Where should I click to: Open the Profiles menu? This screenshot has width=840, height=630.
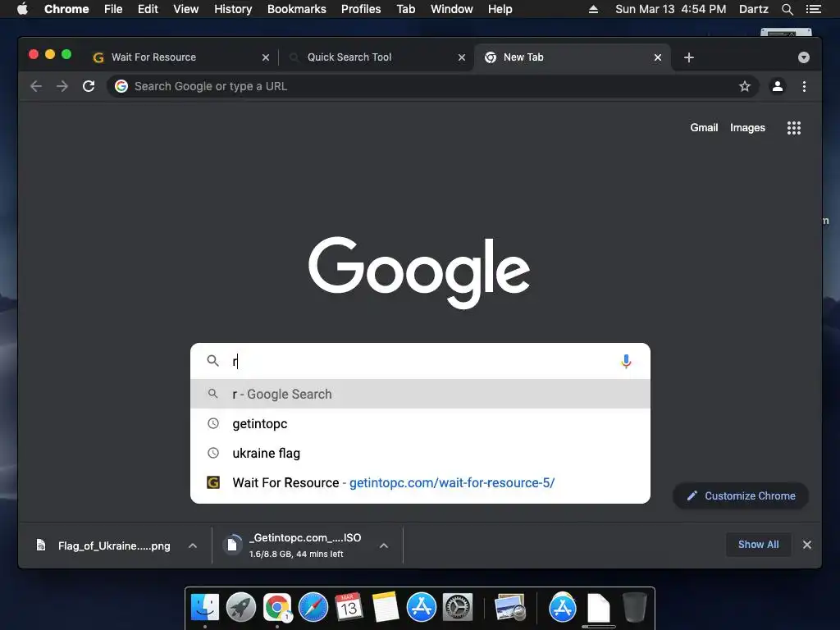[x=361, y=9]
